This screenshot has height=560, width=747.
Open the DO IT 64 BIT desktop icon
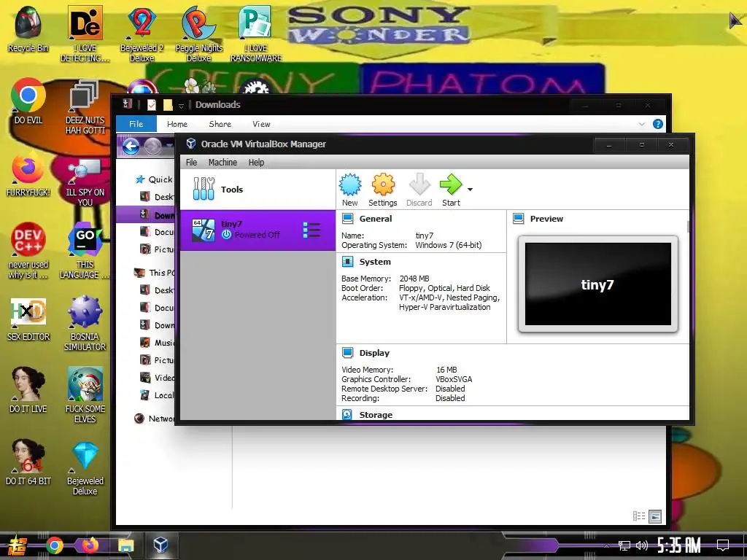[28, 463]
